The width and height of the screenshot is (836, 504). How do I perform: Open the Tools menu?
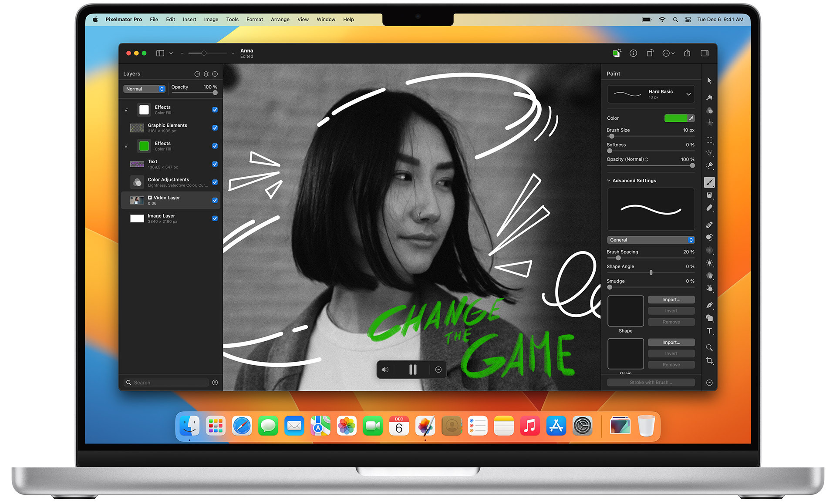click(x=232, y=19)
